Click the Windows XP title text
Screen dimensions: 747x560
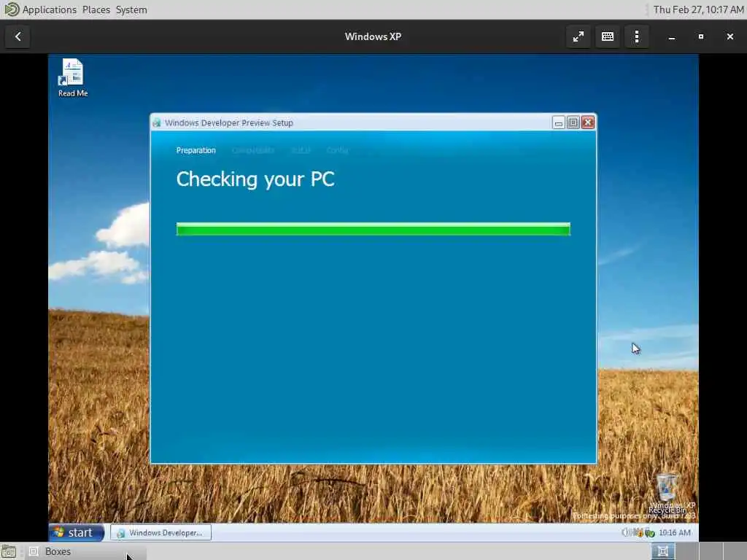click(x=373, y=36)
